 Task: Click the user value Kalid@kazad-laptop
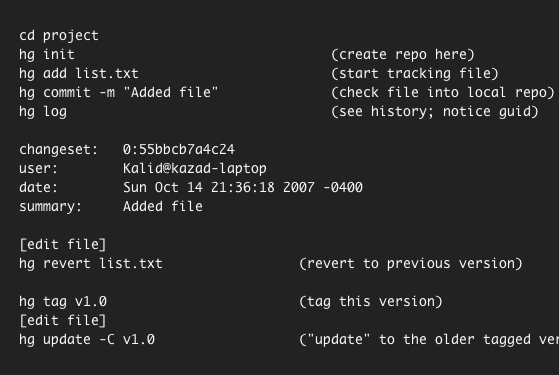pyautogui.click(x=195, y=169)
